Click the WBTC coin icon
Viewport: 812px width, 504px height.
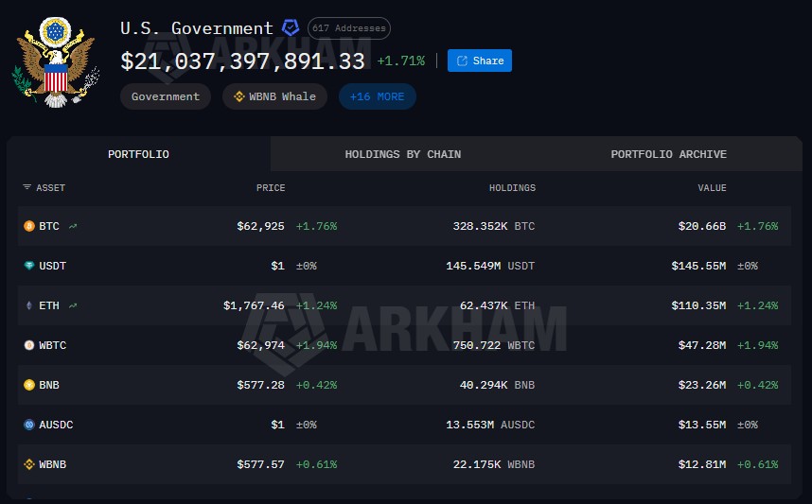tap(29, 345)
